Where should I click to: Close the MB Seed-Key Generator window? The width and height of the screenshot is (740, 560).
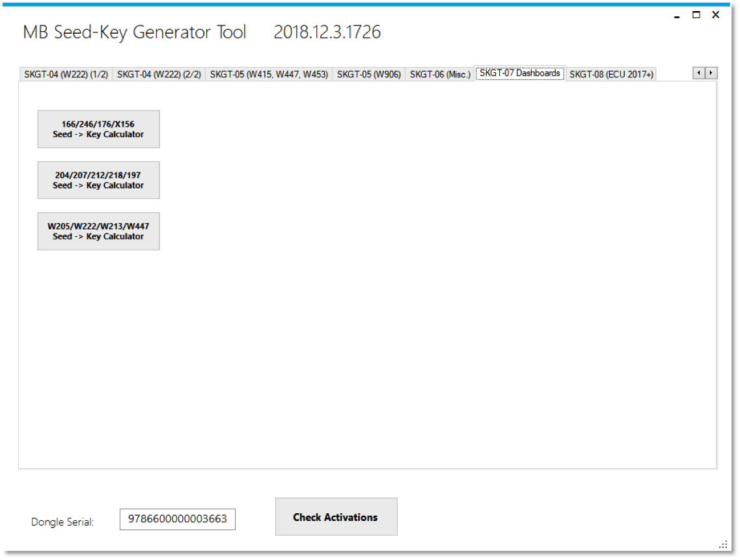[x=715, y=15]
